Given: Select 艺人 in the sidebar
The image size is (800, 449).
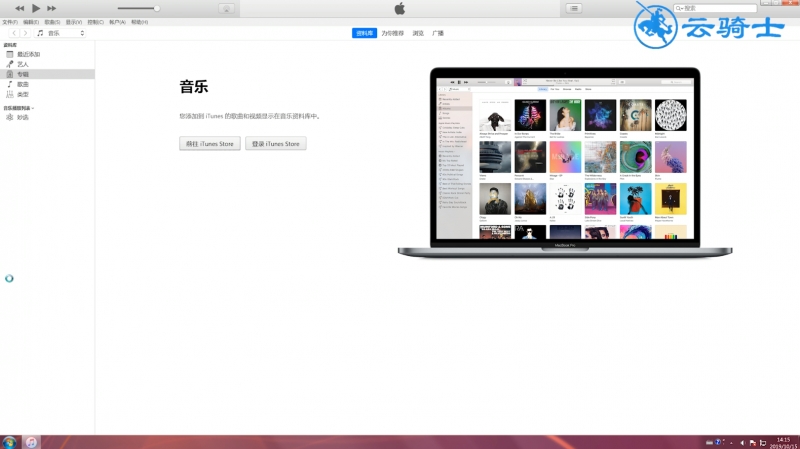Looking at the screenshot, I should click(23, 64).
